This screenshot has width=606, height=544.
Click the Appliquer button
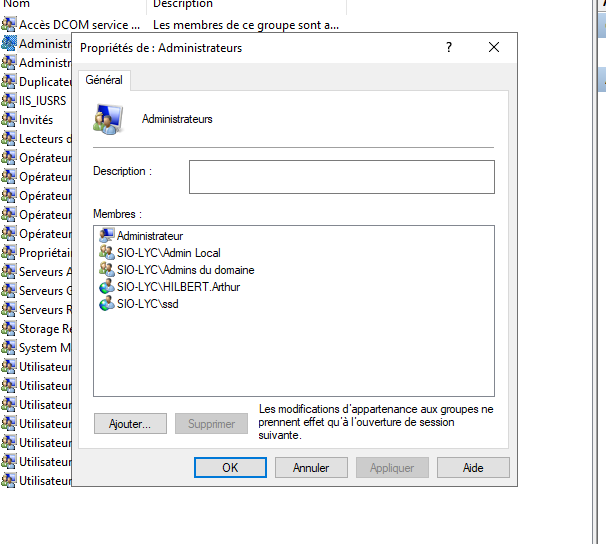(392, 468)
